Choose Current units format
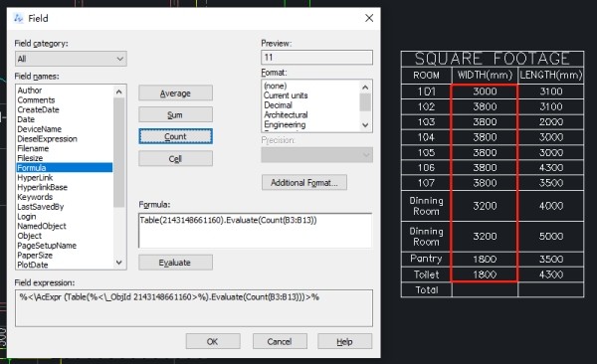Screen dimensions: 597x364 [286, 95]
